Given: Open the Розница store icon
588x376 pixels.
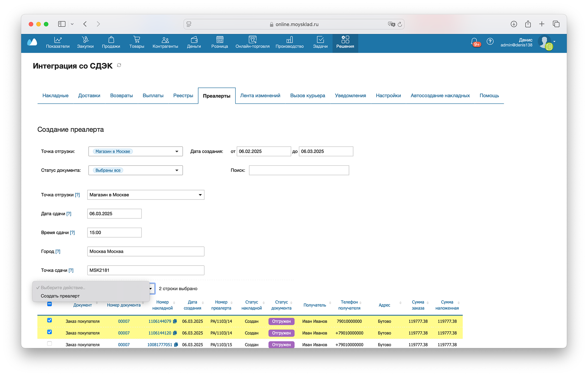Looking at the screenshot, I should pos(220,40).
